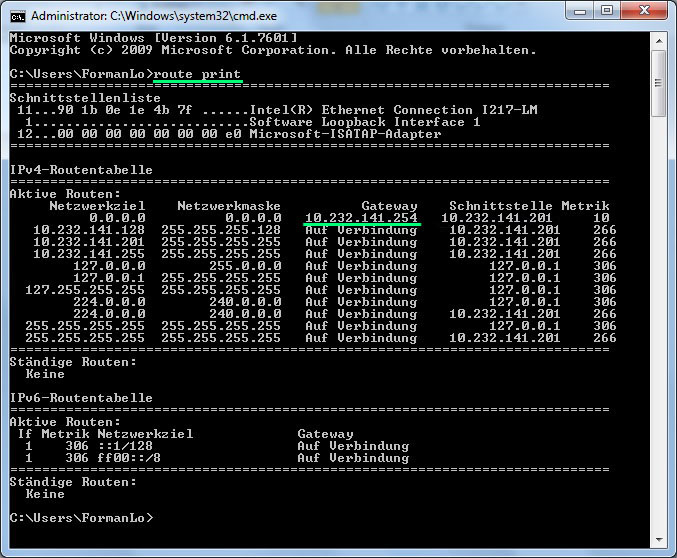The image size is (677, 558).
Task: Click the Netzwerkmaske column header
Action: click(229, 206)
